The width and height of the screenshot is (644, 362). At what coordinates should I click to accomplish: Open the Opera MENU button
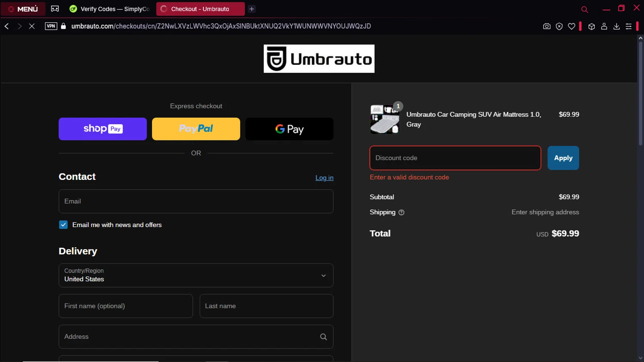(x=23, y=9)
